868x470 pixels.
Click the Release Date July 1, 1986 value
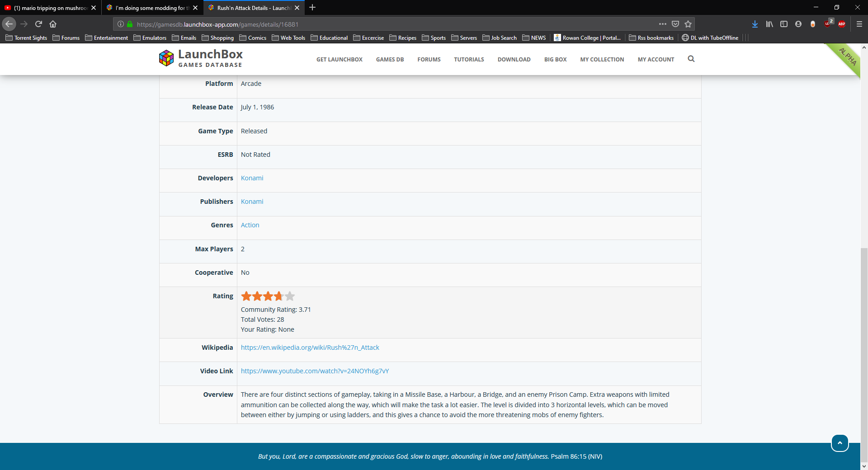(257, 107)
